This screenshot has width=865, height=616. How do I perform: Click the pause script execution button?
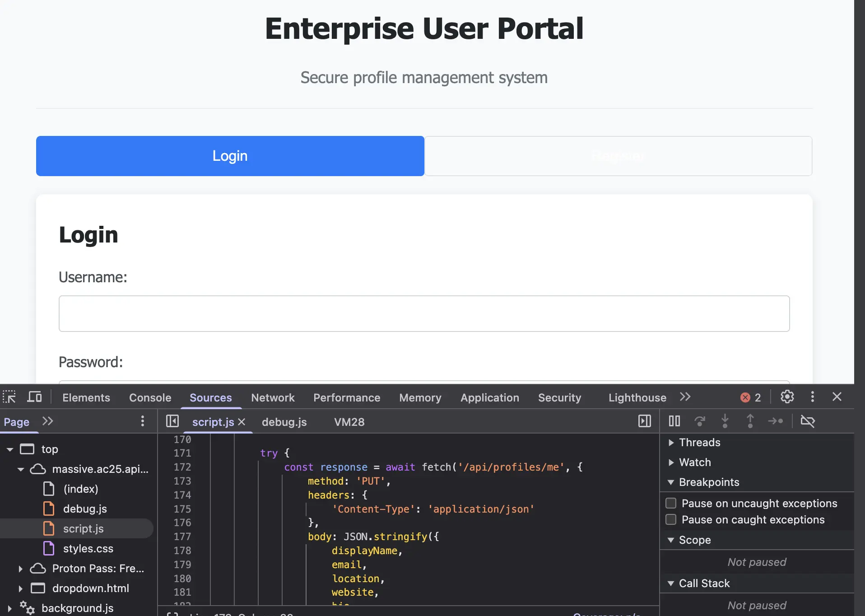674,421
